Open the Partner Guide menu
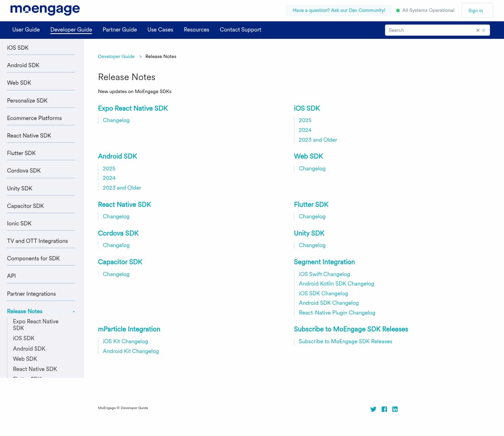Screen dimensions: 504x436 119,30
